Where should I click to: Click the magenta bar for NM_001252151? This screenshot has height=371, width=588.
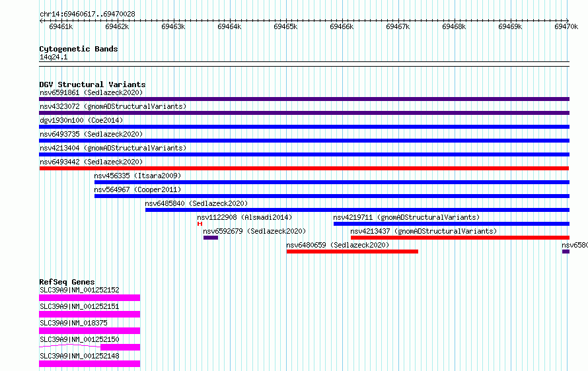[90, 314]
